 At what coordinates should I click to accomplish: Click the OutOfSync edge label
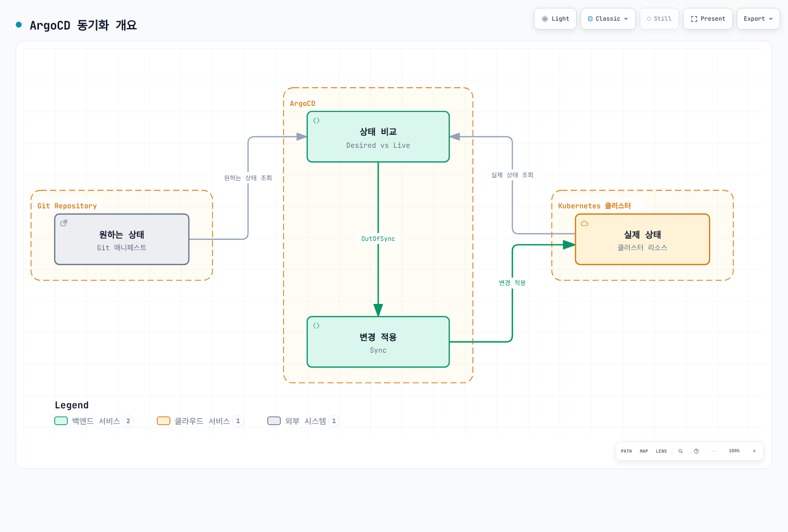click(x=378, y=239)
